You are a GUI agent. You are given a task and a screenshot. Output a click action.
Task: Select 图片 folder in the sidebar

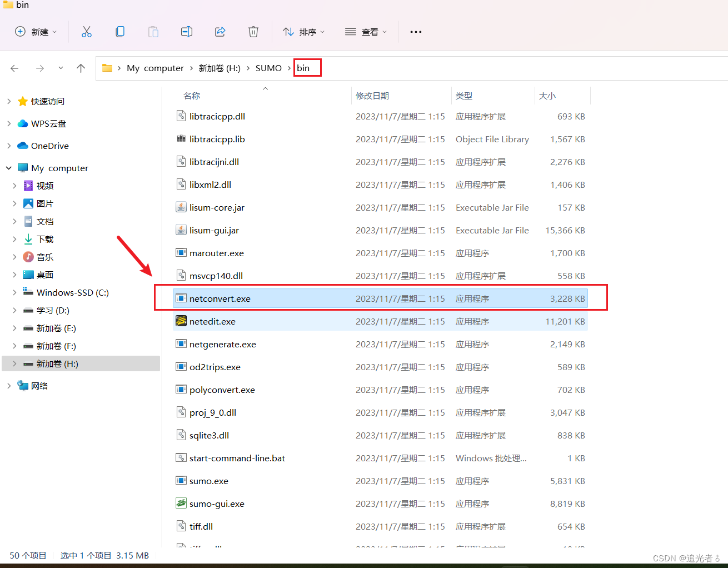pyautogui.click(x=45, y=203)
